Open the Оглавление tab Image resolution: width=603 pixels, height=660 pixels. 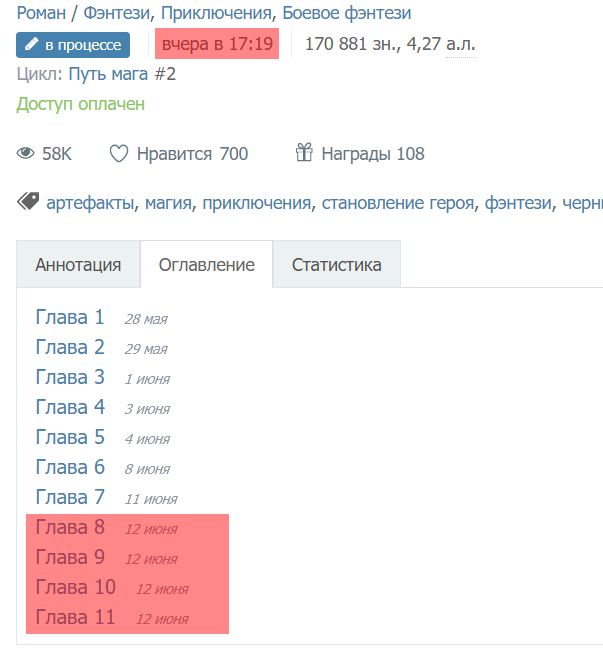(x=207, y=265)
